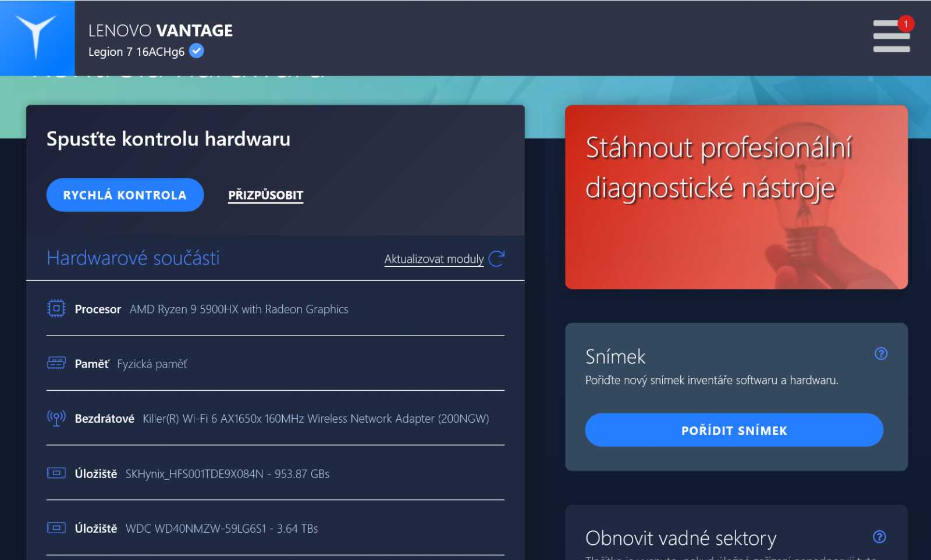931x560 pixels.
Task: Open help icon for Obnovit vadné sektory
Action: pos(880,537)
